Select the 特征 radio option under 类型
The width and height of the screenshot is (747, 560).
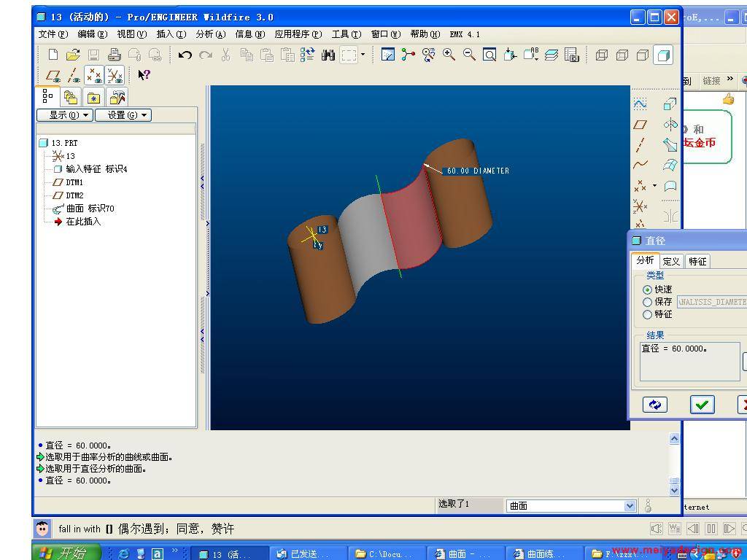point(647,314)
